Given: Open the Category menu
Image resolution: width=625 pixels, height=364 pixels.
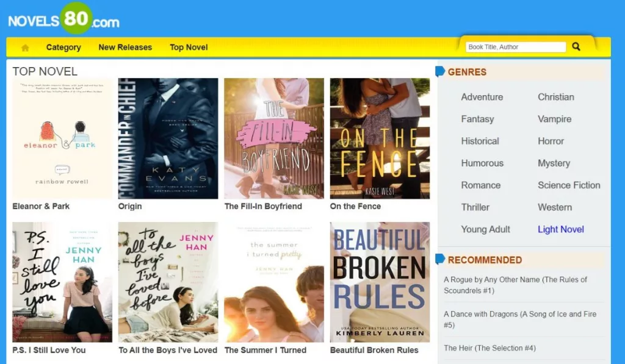Looking at the screenshot, I should coord(63,47).
